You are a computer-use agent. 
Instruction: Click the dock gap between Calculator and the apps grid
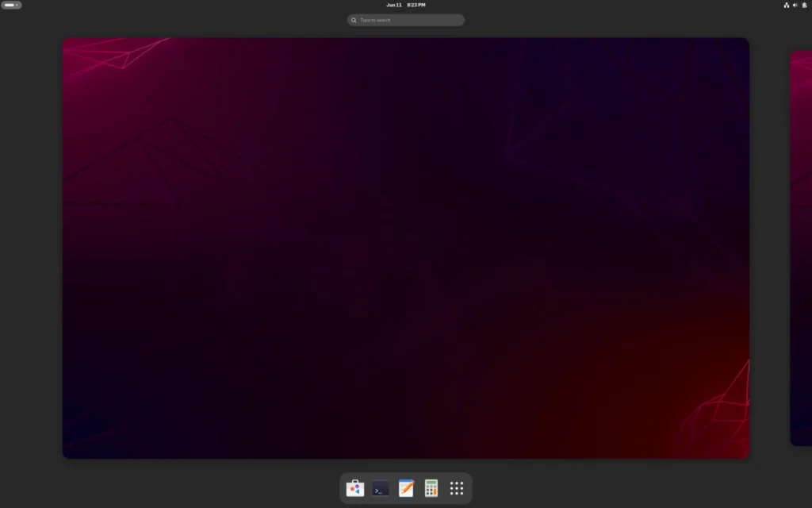click(444, 488)
